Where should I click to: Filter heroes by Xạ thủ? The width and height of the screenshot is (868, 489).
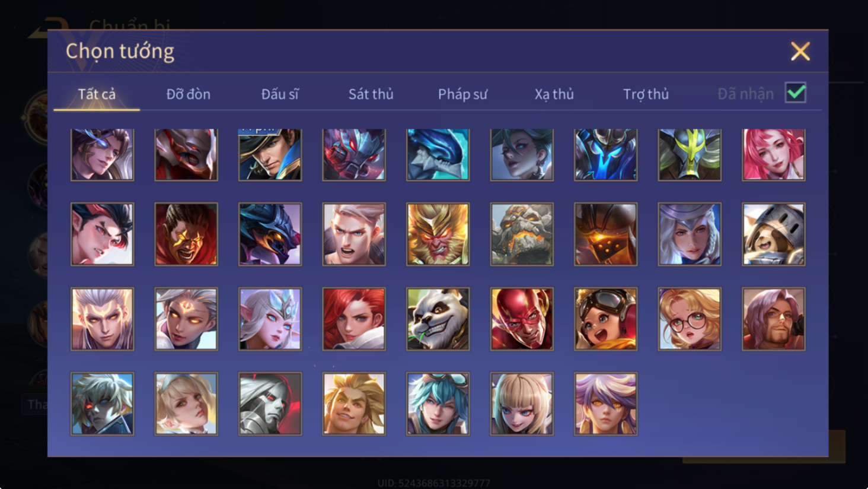(x=554, y=94)
